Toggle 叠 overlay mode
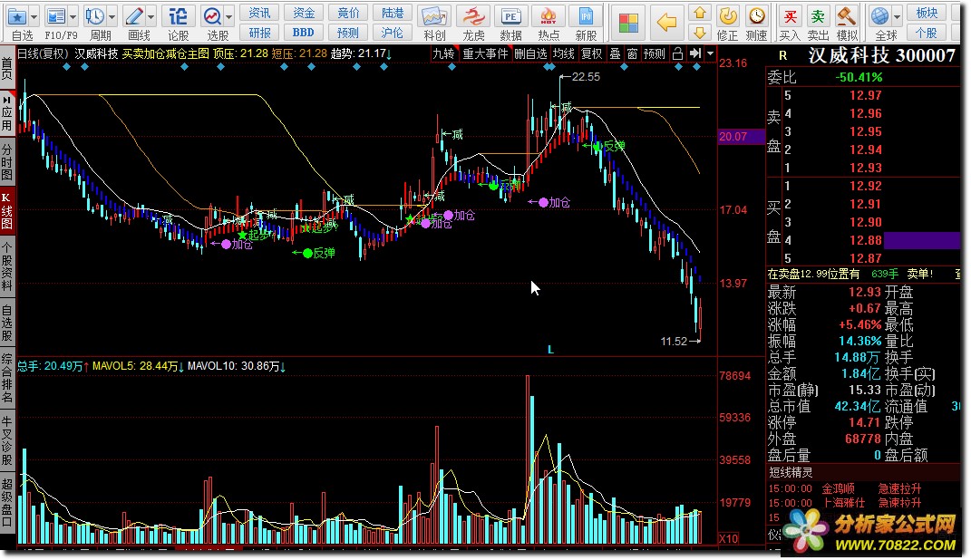Image resolution: width=971 pixels, height=560 pixels. point(615,53)
